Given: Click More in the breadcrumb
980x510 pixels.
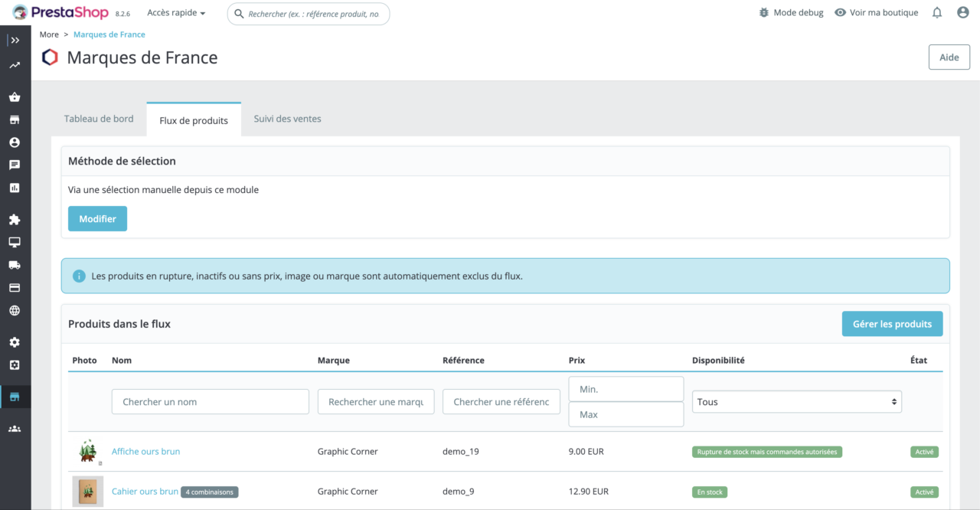Looking at the screenshot, I should 49,34.
